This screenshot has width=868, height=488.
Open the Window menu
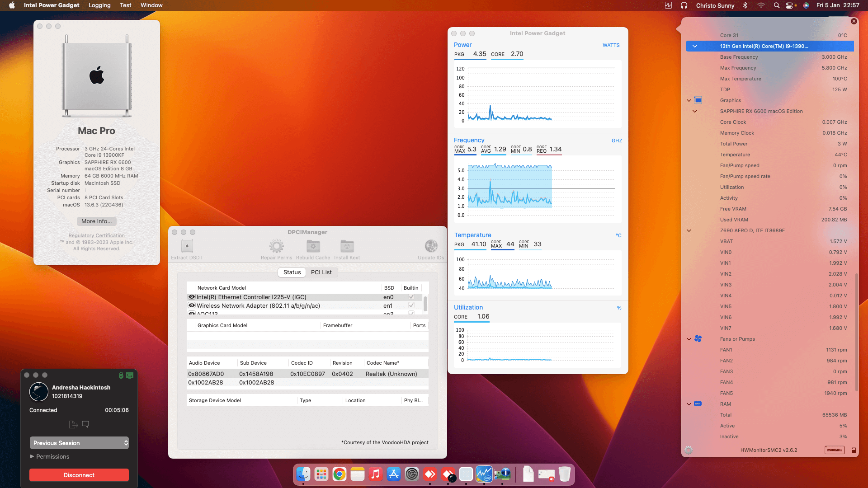point(151,5)
